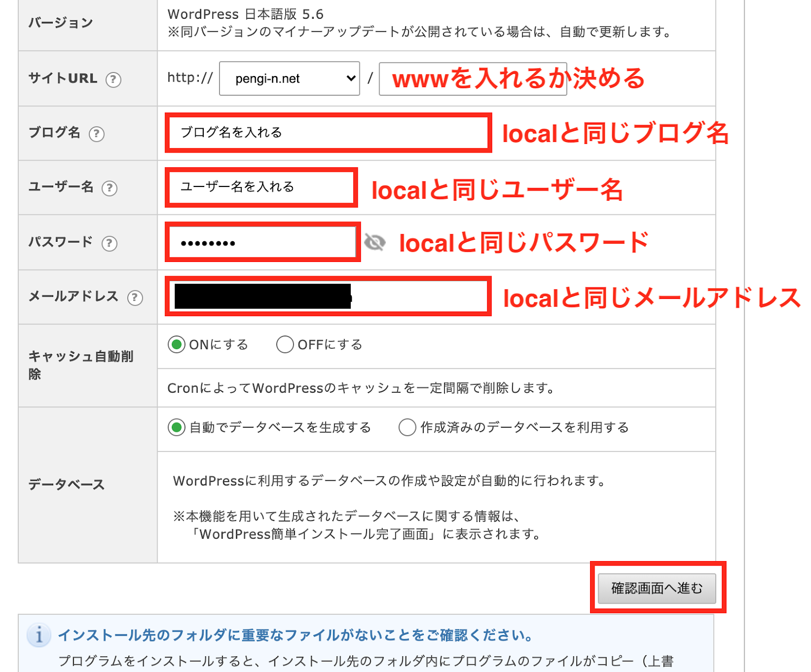The height and width of the screenshot is (672, 811).
Task: Focus the ユーザー名 input field
Action: point(261,187)
